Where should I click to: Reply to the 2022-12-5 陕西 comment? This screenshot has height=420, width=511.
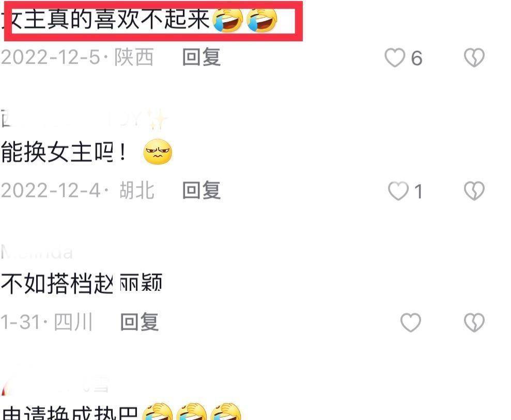202,57
